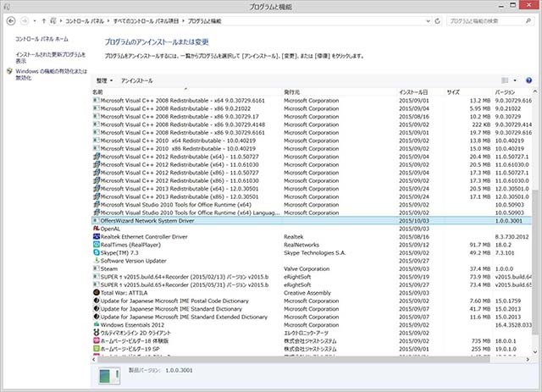
Task: Open インストールされた更新プログラムを表示 link
Action: [x=50, y=58]
